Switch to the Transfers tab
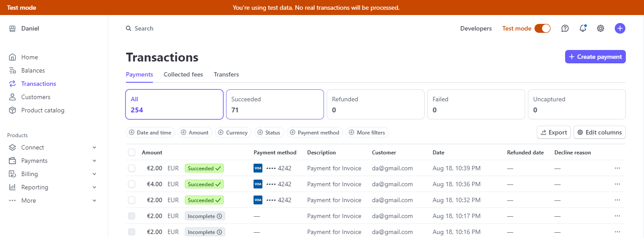 (x=226, y=74)
